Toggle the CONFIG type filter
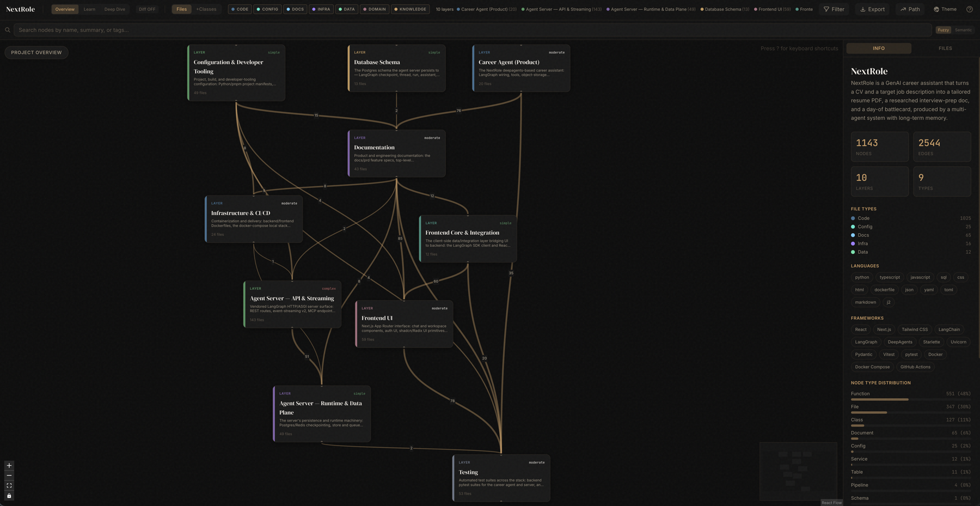 (267, 9)
